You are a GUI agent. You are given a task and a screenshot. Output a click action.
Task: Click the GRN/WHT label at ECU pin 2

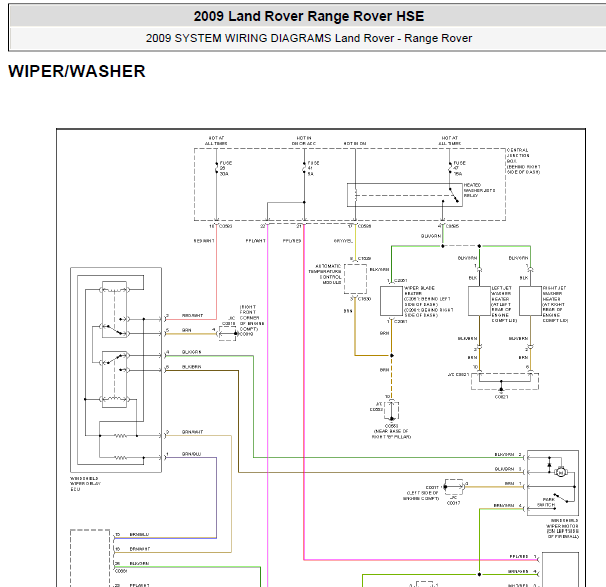click(x=192, y=432)
